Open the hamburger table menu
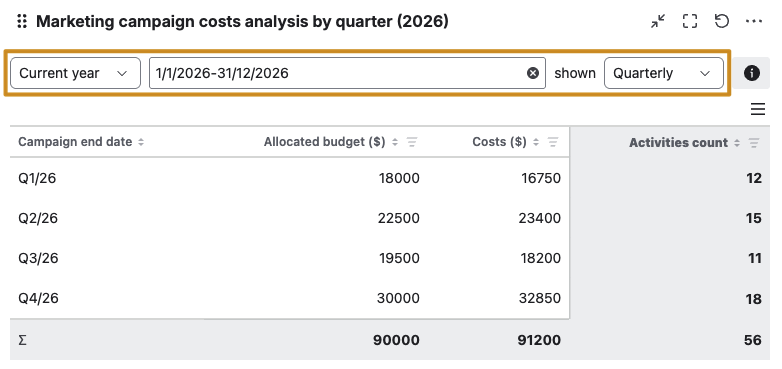Viewport: 782px width, 369px height. click(x=758, y=109)
